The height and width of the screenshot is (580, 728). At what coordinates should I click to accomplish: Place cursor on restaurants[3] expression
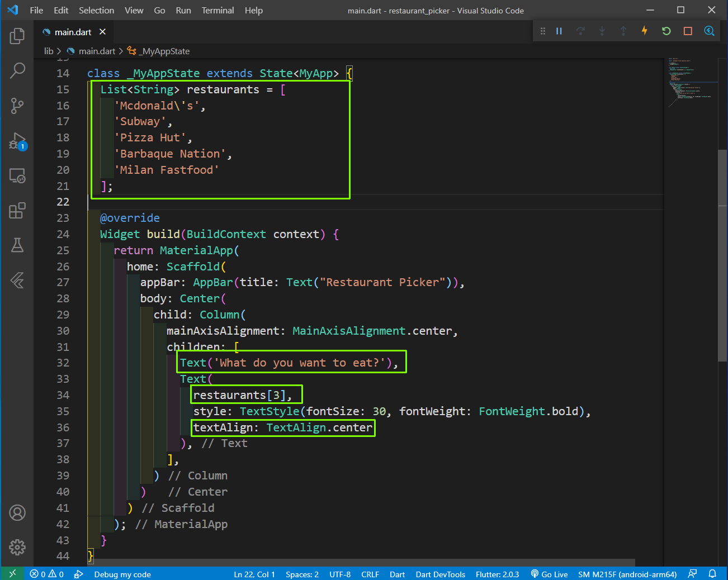pyautogui.click(x=239, y=395)
